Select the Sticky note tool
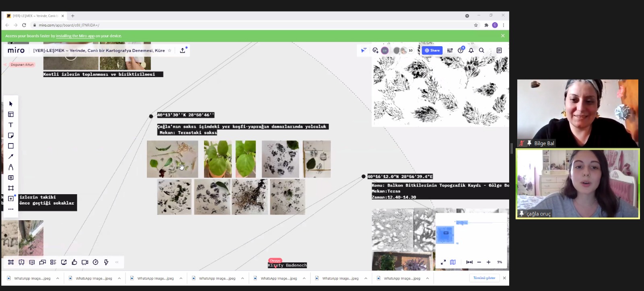The height and width of the screenshot is (291, 644). point(11,135)
